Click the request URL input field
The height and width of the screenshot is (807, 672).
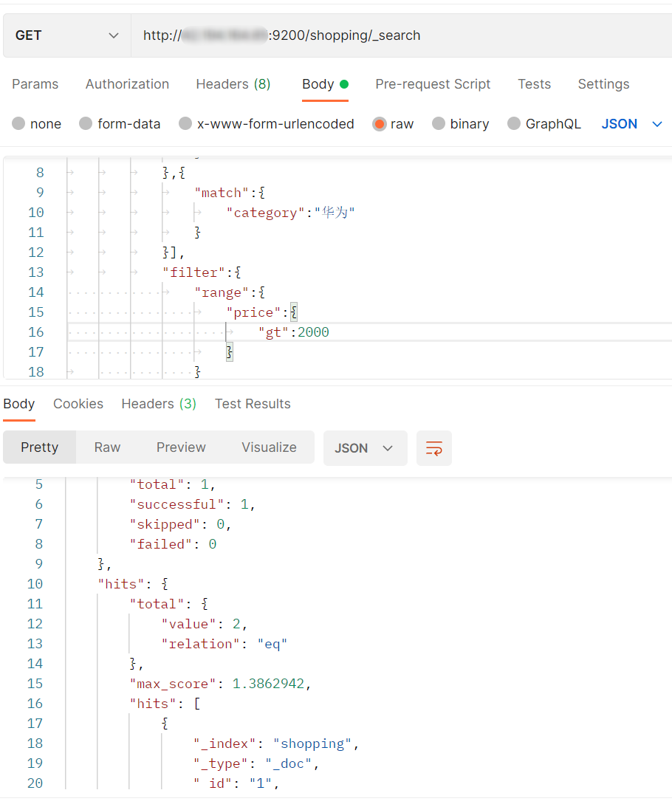point(399,35)
